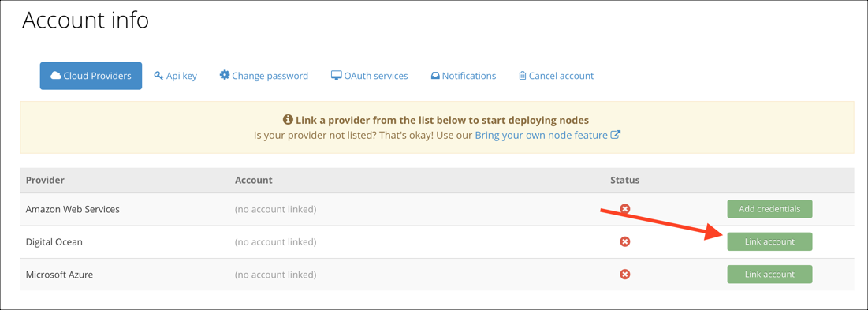Viewport: 868px width, 310px height.
Task: Click the Account info page heading
Action: [x=85, y=20]
